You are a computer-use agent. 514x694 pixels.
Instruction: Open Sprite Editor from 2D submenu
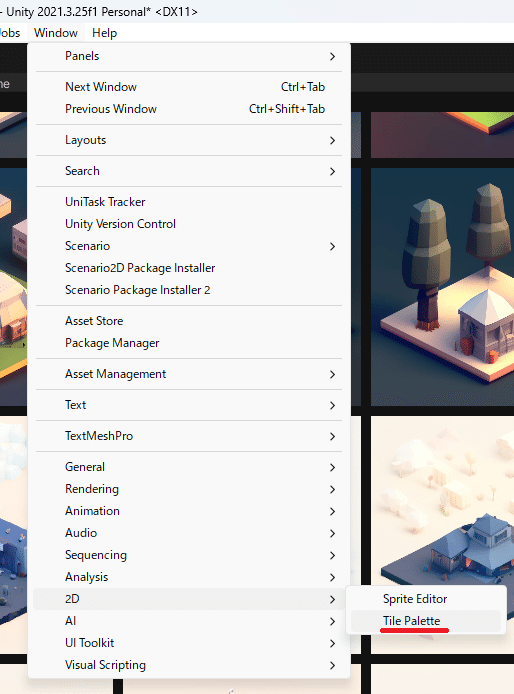pos(426,599)
